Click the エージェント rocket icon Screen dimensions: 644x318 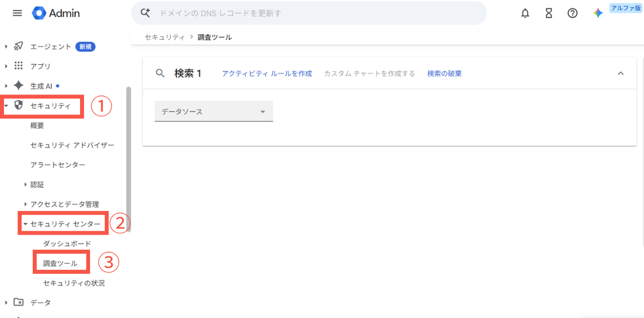pyautogui.click(x=19, y=46)
